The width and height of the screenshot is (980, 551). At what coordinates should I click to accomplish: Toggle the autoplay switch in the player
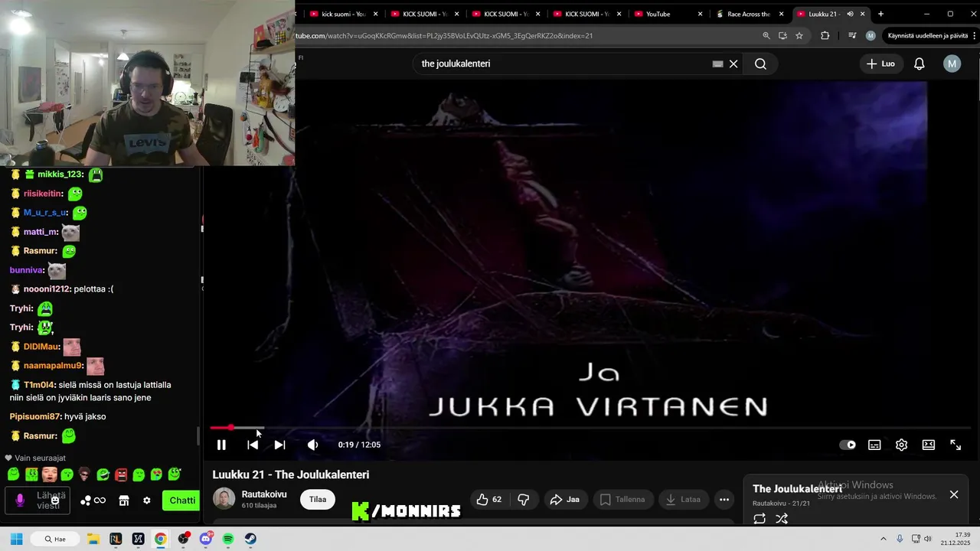coord(848,445)
